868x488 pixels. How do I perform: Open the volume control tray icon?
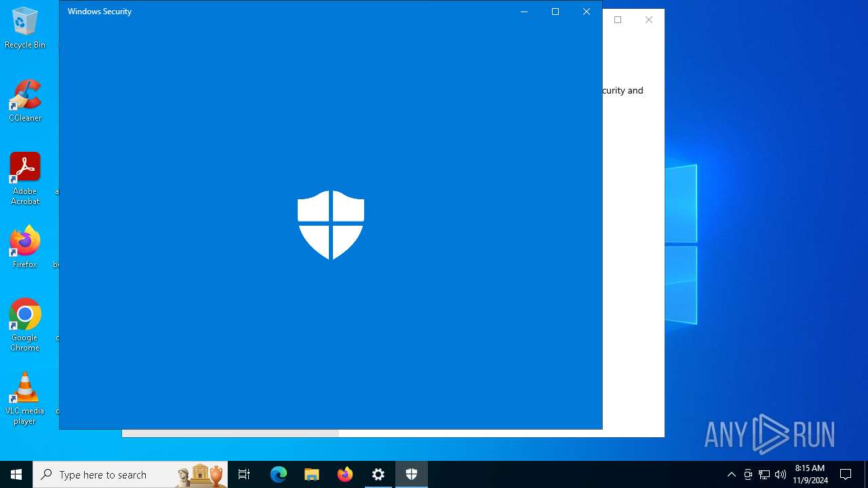[x=781, y=474]
